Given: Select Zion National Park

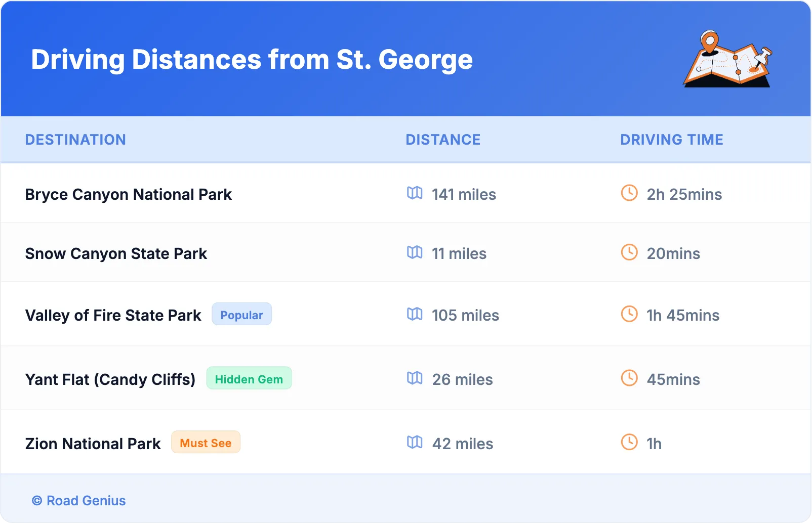Looking at the screenshot, I should tap(93, 444).
